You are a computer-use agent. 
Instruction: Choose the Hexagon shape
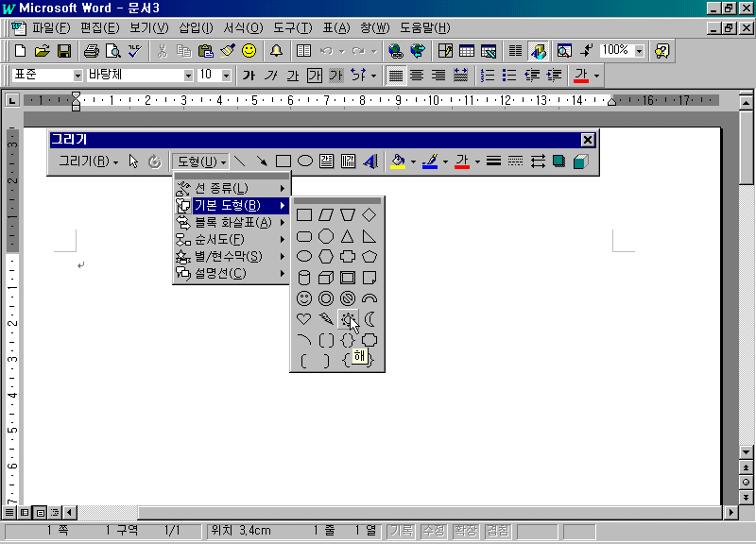coord(326,257)
